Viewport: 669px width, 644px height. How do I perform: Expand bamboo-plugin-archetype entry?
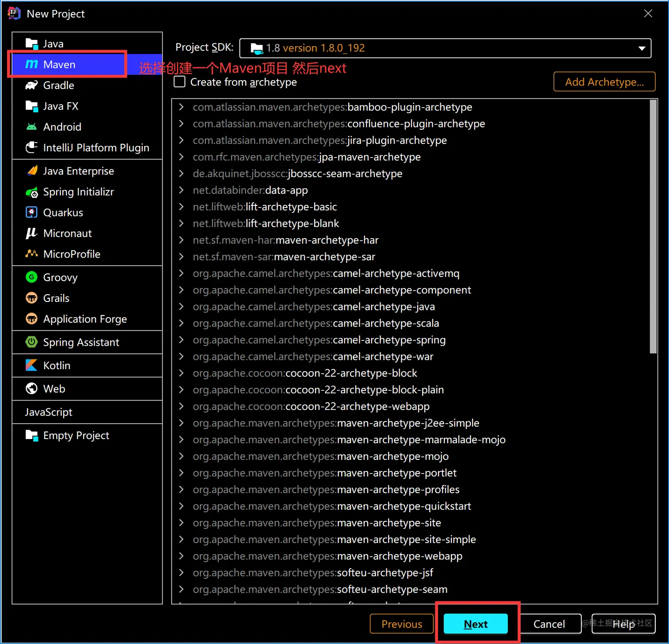pyautogui.click(x=181, y=107)
